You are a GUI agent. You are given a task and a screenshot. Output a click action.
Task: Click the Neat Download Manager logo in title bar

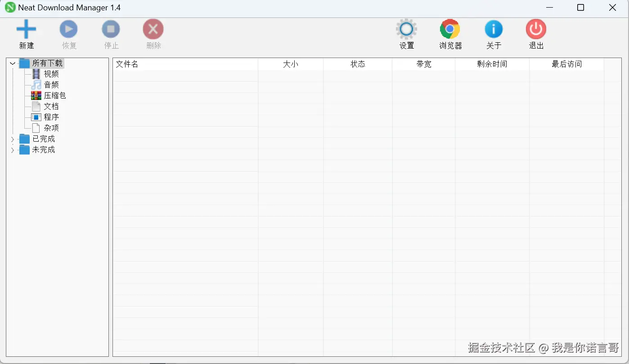[10, 8]
